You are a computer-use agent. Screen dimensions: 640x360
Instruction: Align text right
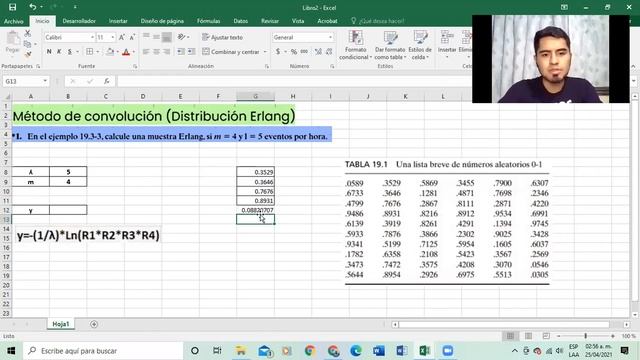[167, 52]
